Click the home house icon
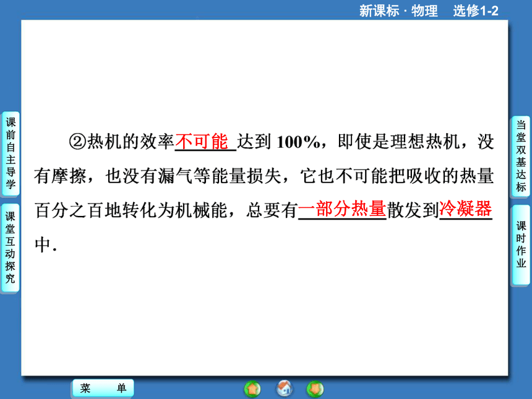 click(x=285, y=388)
